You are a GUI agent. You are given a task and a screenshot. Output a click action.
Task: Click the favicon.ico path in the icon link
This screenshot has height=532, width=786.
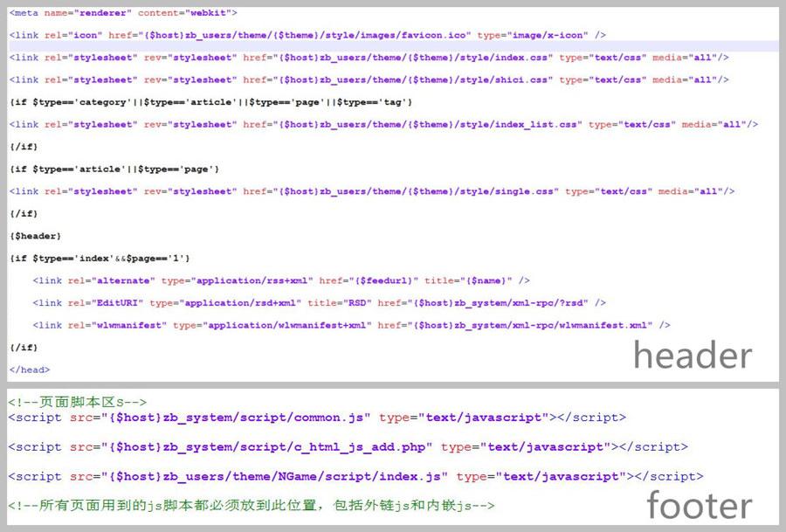click(306, 35)
